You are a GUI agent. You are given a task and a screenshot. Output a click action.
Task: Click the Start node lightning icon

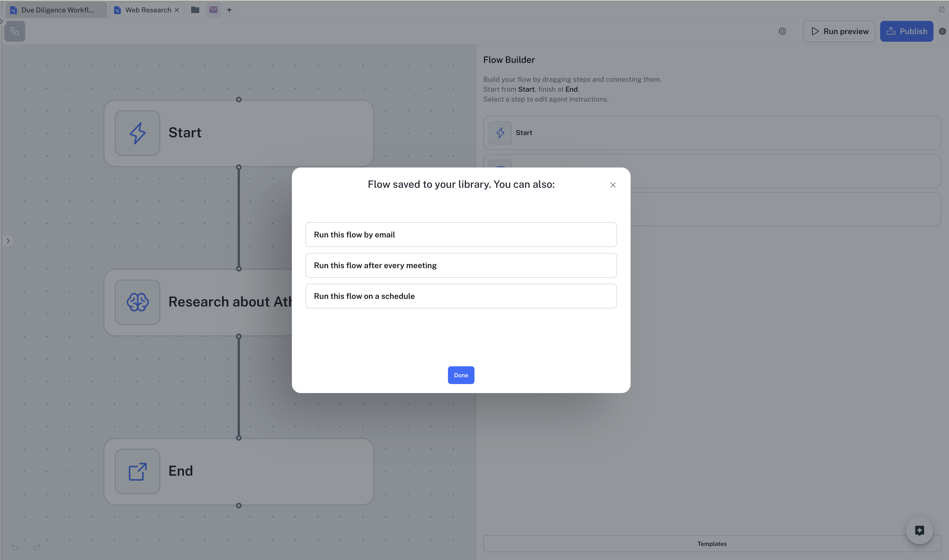click(x=137, y=133)
